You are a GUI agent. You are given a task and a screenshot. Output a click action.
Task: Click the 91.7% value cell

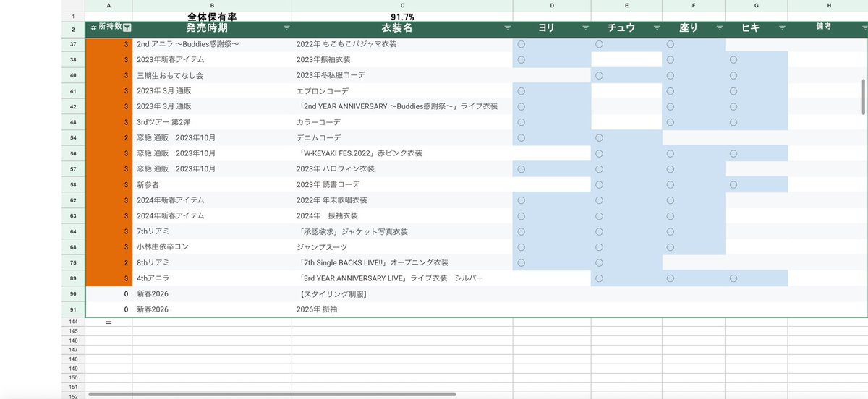click(x=402, y=16)
